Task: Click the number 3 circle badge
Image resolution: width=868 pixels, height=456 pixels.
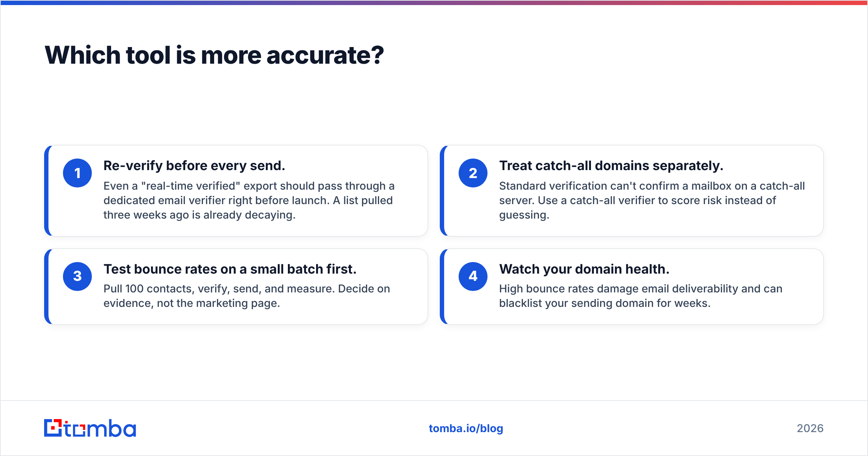Action: [77, 276]
